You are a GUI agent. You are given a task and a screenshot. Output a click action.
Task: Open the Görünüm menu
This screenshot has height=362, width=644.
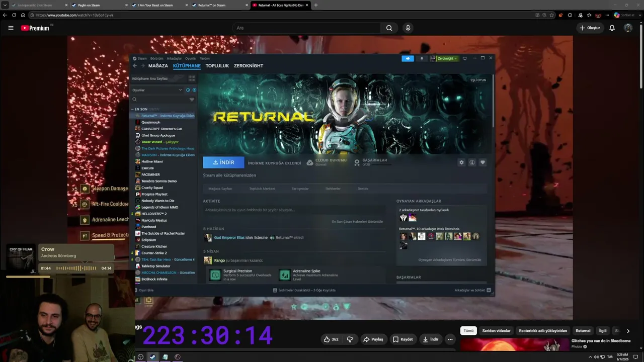(156, 58)
